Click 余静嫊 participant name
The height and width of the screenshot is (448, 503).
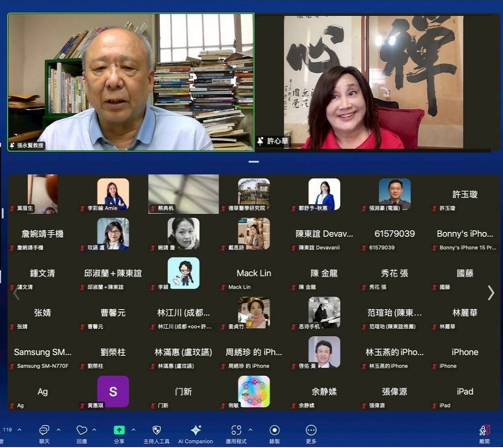(x=324, y=392)
